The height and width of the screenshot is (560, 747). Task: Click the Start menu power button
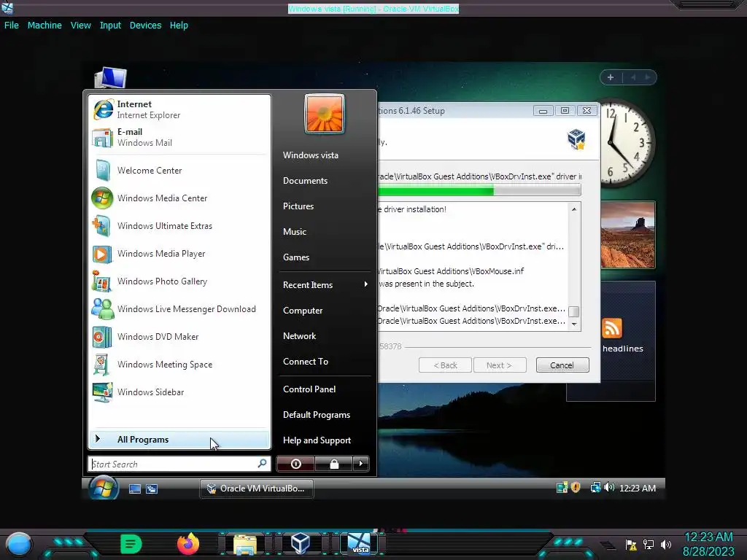pos(295,464)
